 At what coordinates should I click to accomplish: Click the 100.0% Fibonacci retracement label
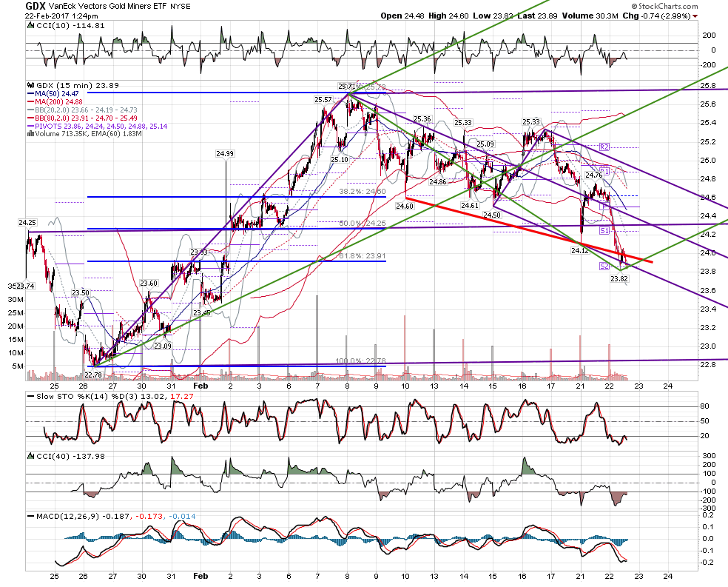coord(360,362)
